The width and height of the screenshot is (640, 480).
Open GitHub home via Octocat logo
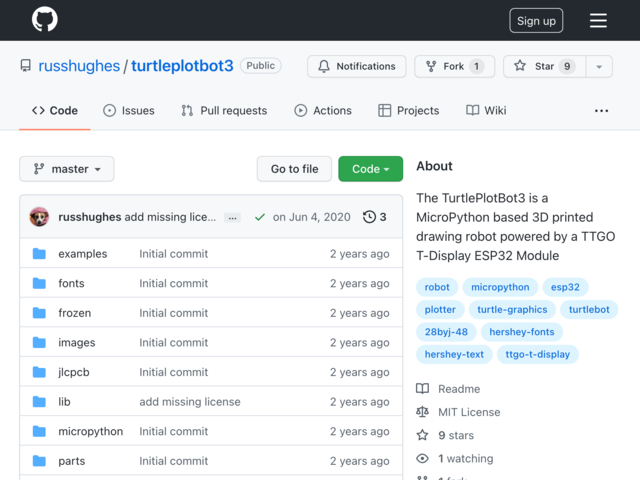point(44,19)
